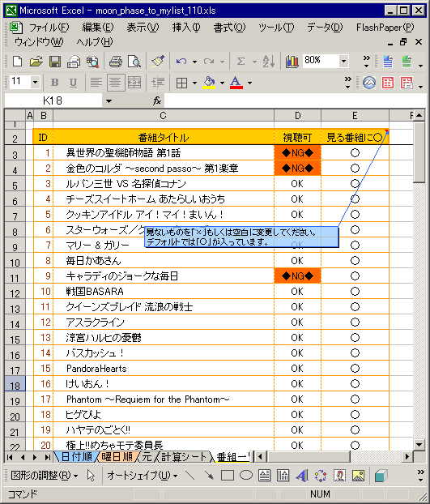This screenshot has height=504, width=430.
Task: Click the vertical scrollbar down arrow
Action: 419,445
